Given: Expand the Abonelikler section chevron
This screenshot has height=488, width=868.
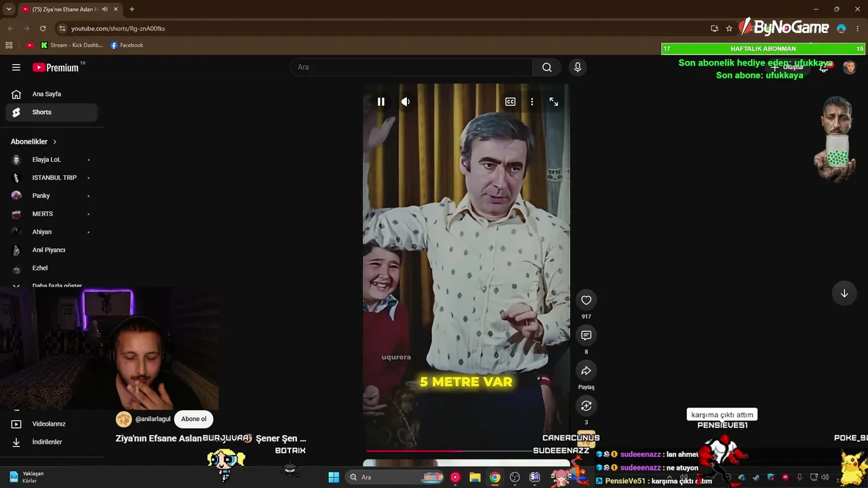Looking at the screenshot, I should point(55,142).
